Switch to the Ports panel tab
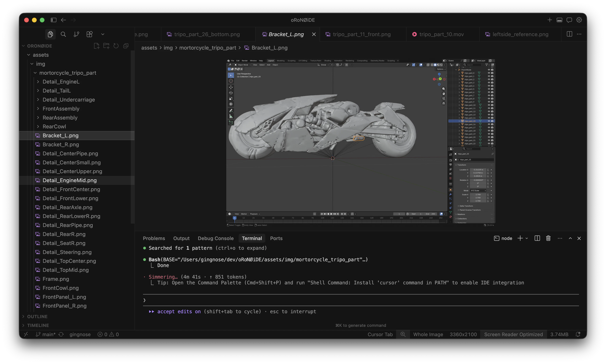This screenshot has height=364, width=606. click(276, 238)
